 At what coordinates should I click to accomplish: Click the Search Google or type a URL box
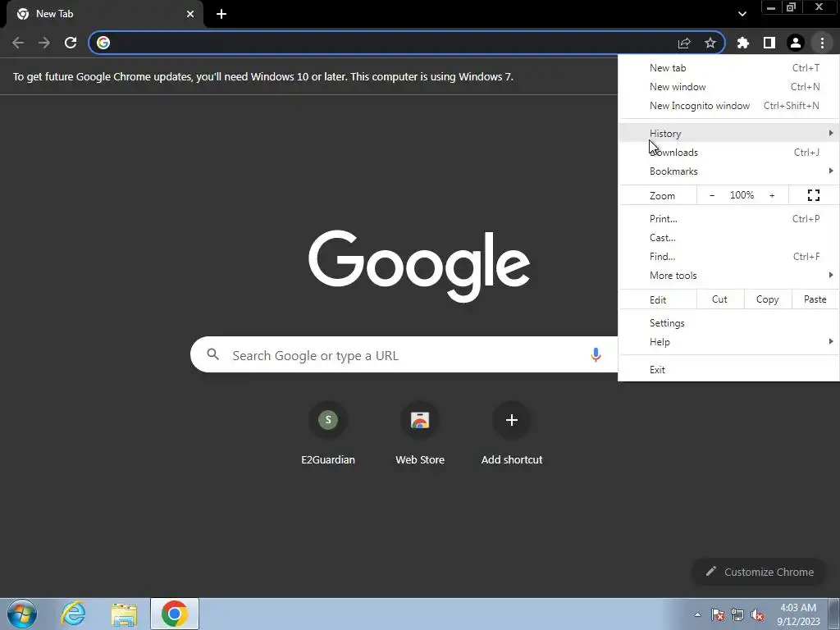pos(404,354)
